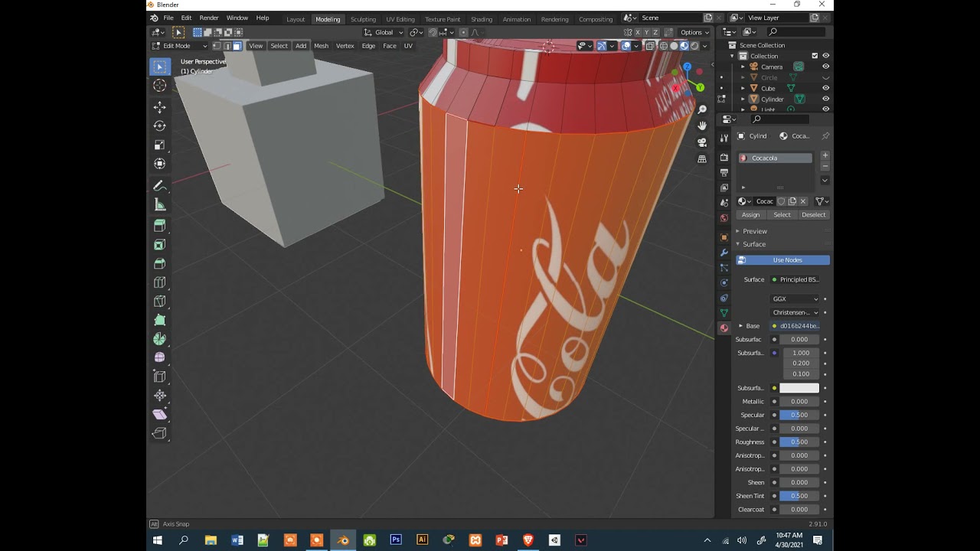980x551 pixels.
Task: Open the World properties tab
Action: 724,218
